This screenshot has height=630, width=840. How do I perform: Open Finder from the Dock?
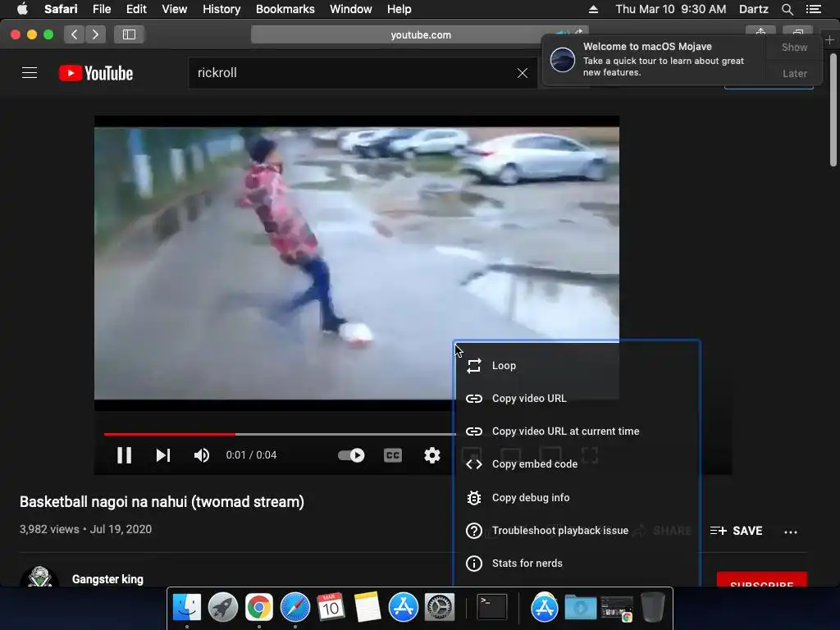187,608
